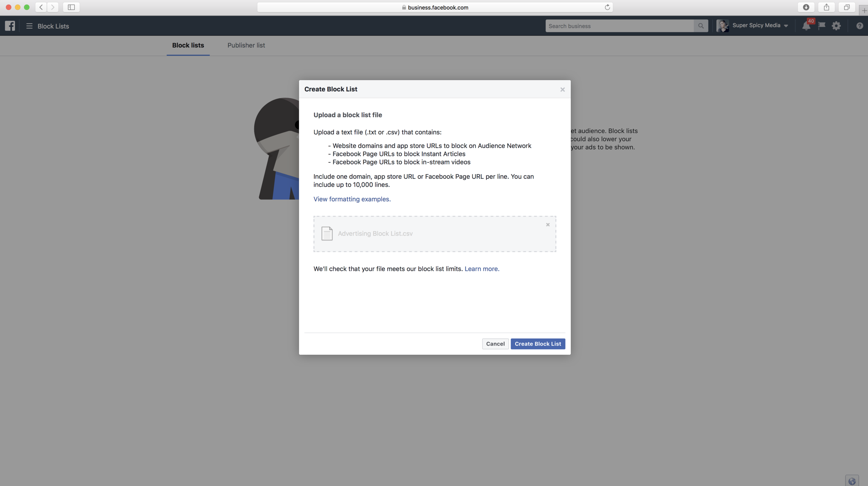Click the Cancel button
Screen dimensions: 868x486
point(495,344)
